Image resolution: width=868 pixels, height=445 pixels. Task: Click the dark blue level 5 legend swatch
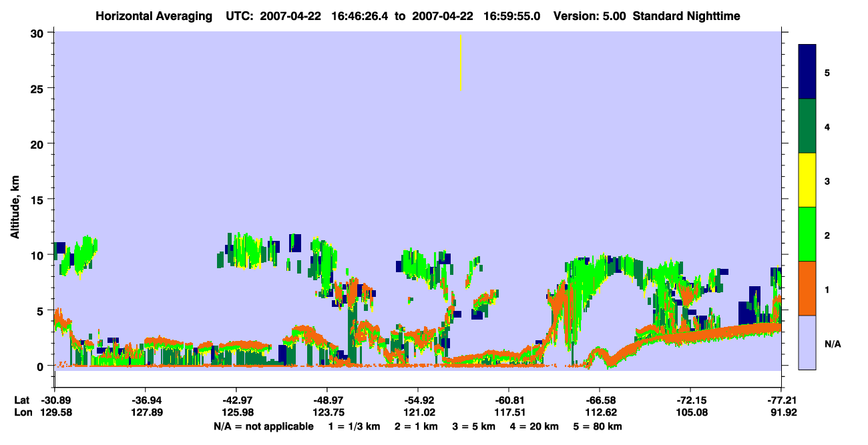point(807,72)
